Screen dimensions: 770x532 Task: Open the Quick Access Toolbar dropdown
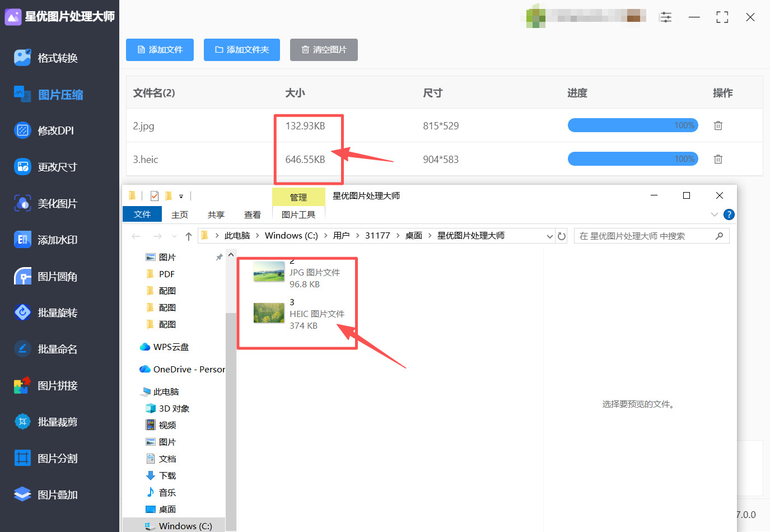click(x=181, y=196)
